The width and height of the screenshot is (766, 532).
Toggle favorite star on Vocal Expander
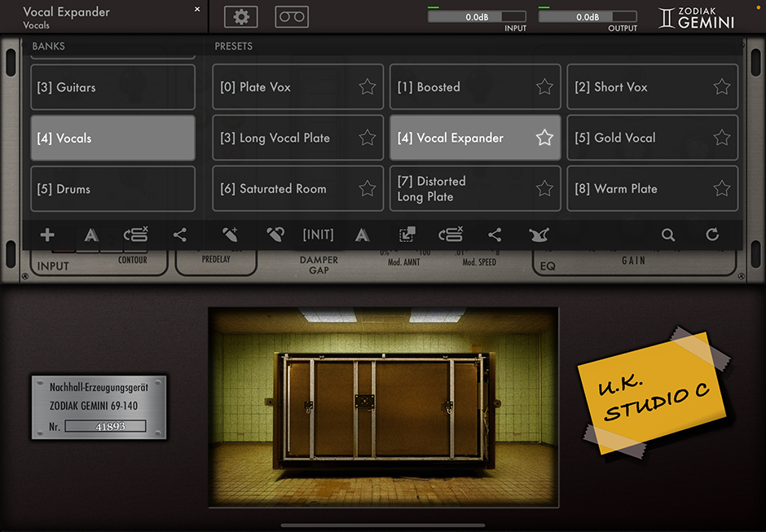click(x=544, y=138)
